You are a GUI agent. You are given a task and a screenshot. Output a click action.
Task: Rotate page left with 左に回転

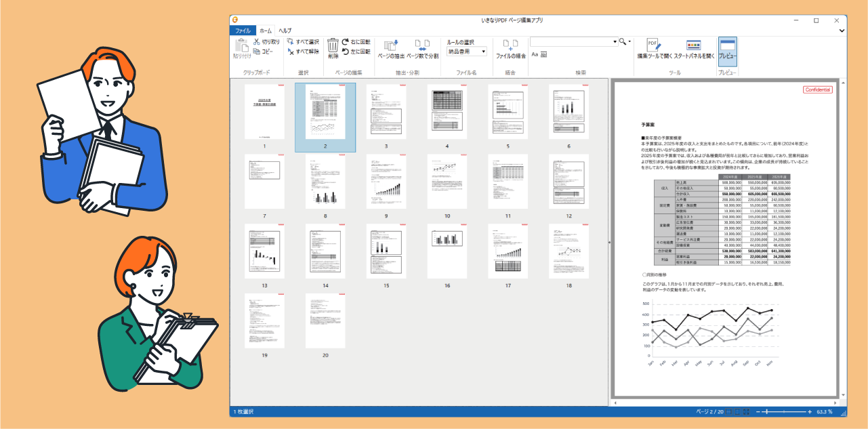356,52
